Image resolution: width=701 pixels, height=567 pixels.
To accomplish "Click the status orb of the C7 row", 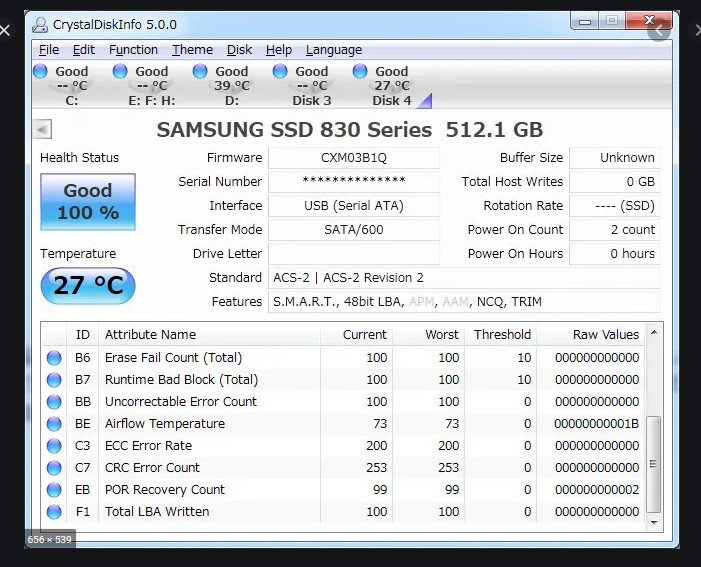I will (x=54, y=468).
